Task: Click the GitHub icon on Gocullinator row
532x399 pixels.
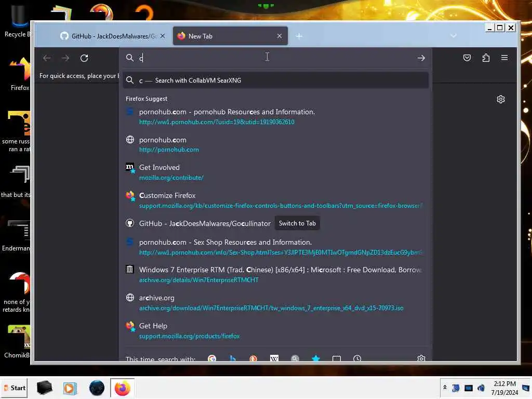Action: (x=130, y=223)
